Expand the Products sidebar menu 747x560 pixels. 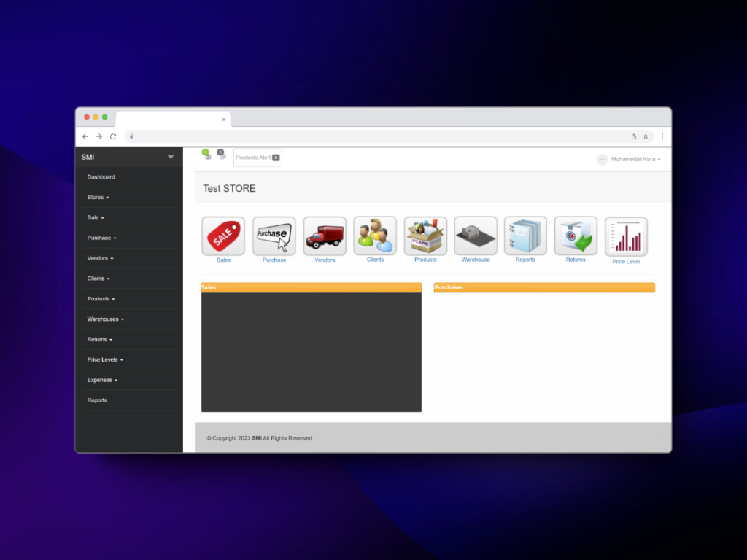coord(101,299)
